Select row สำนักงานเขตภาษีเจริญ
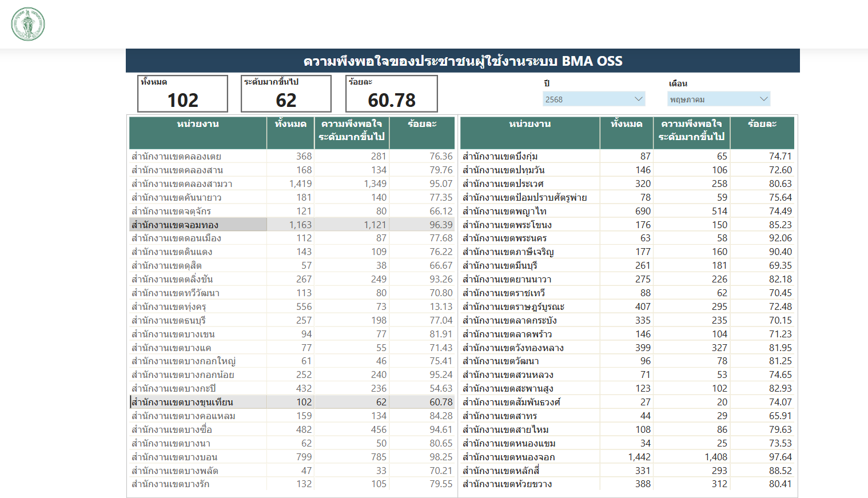868x498 pixels. [x=627, y=252]
